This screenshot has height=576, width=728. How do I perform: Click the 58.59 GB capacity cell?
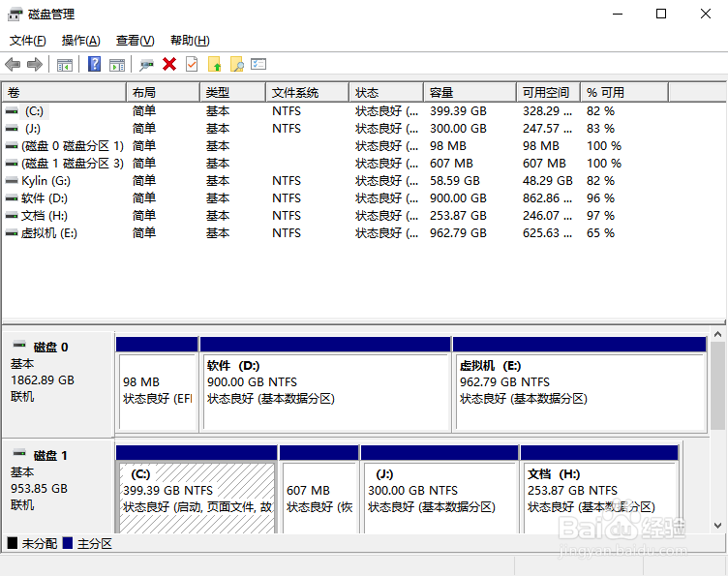point(455,181)
